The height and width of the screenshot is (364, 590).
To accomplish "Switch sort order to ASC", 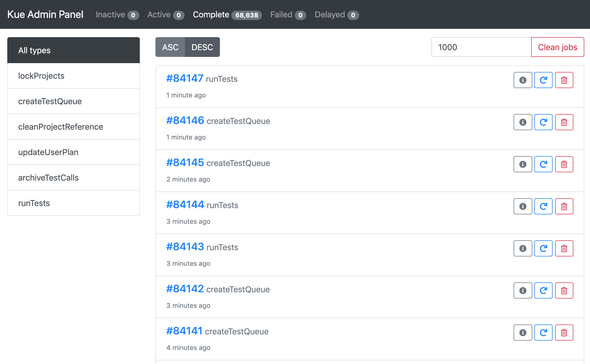I will coord(170,47).
